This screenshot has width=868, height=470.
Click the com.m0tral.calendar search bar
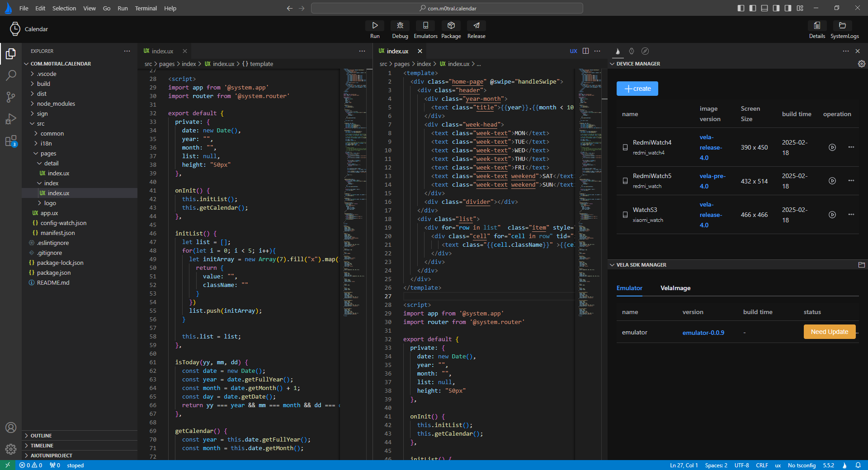447,8
